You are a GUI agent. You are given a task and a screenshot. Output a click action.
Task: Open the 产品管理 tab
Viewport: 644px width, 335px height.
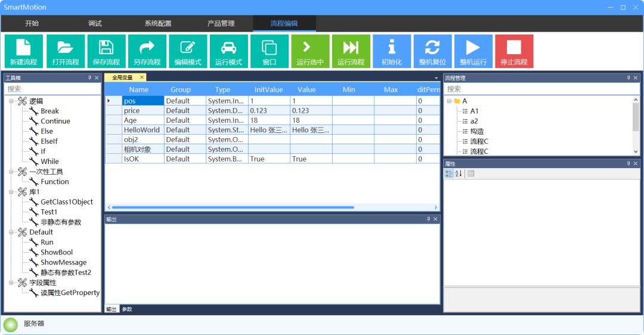pyautogui.click(x=221, y=23)
